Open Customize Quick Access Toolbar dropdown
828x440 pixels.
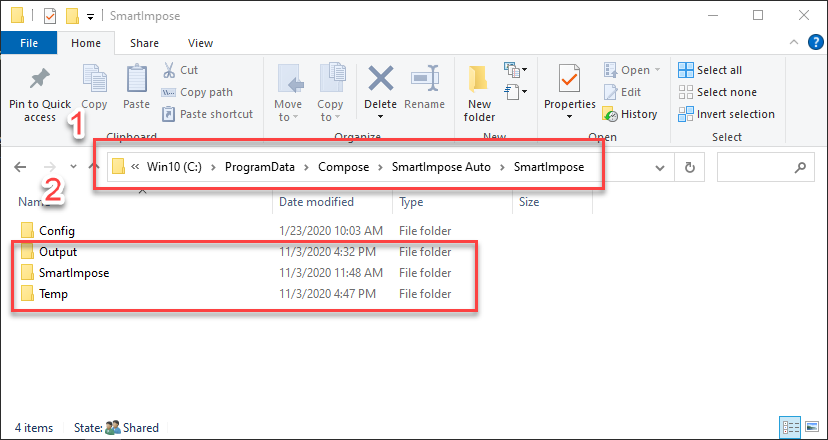coord(90,17)
